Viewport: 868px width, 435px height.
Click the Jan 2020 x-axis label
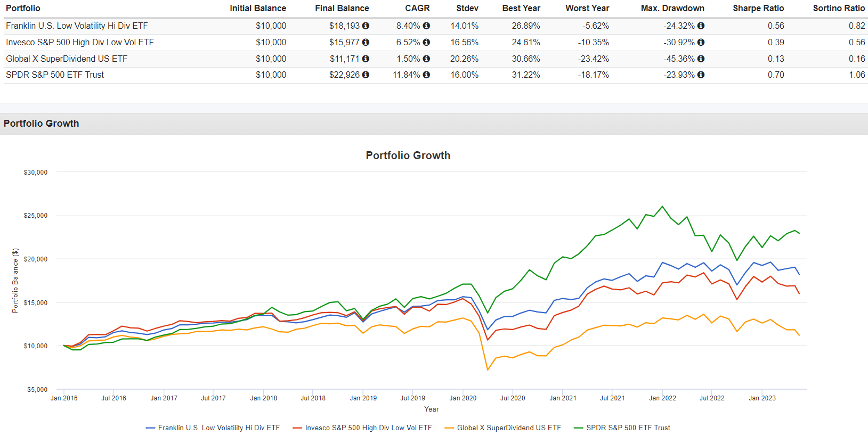[463, 398]
